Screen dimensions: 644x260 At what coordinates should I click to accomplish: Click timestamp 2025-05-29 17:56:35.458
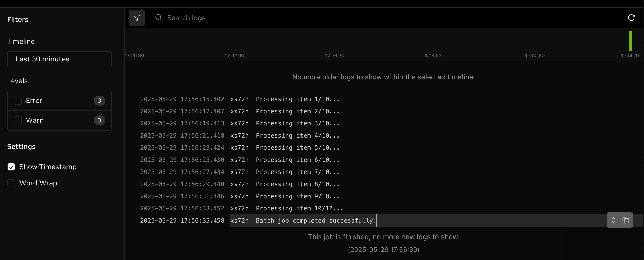pyautogui.click(x=182, y=221)
